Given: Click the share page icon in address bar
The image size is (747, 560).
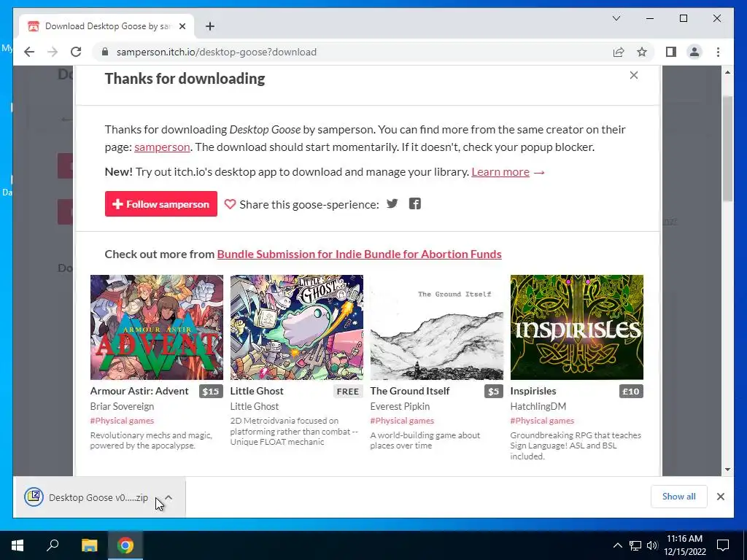Looking at the screenshot, I should click(619, 52).
